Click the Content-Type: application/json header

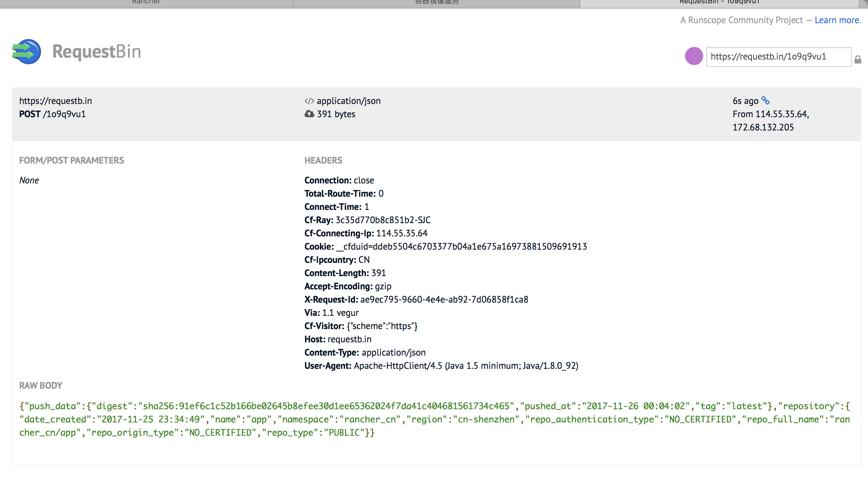coord(365,353)
